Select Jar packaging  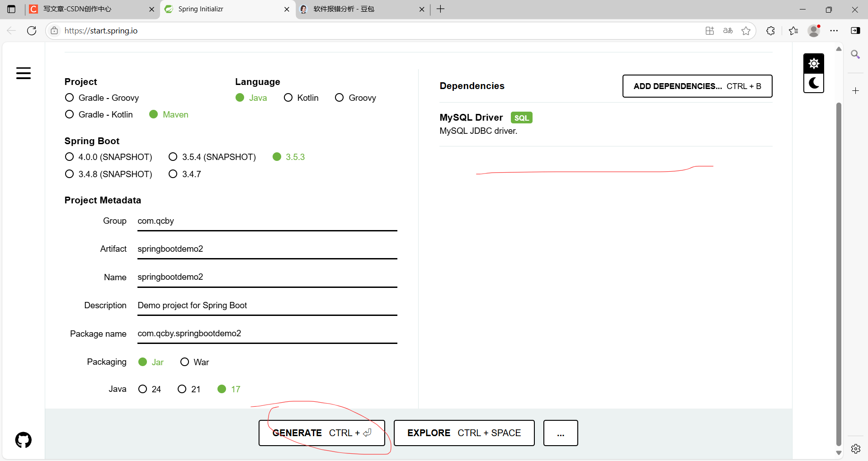(x=151, y=362)
